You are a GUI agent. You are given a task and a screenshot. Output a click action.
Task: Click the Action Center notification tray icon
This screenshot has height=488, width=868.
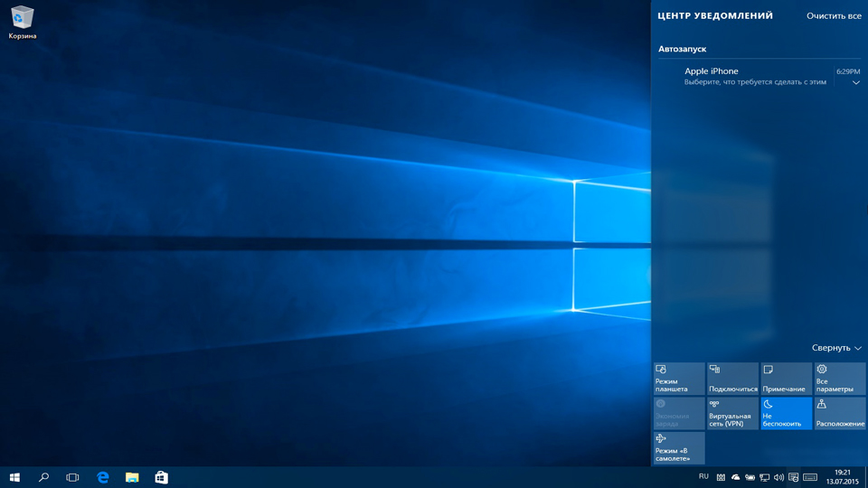(793, 477)
